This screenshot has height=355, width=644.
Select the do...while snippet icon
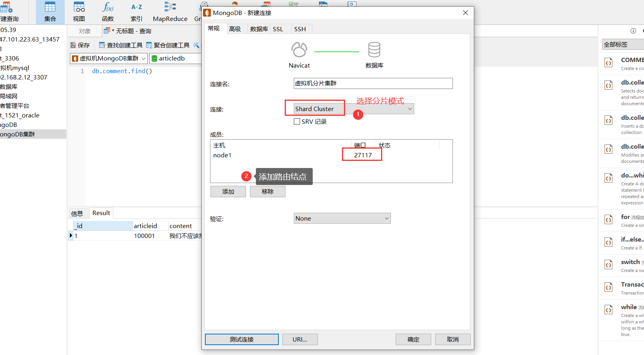609,178
